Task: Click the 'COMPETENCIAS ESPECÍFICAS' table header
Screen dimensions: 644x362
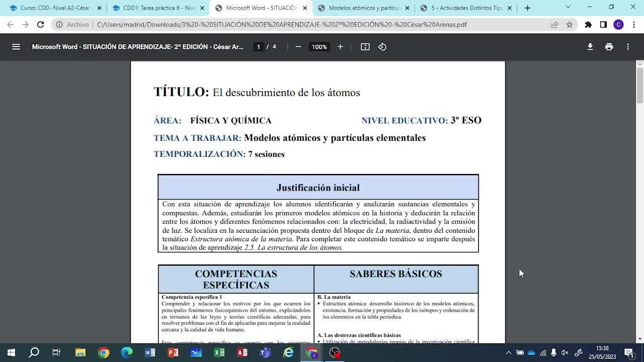Action: [x=236, y=280]
